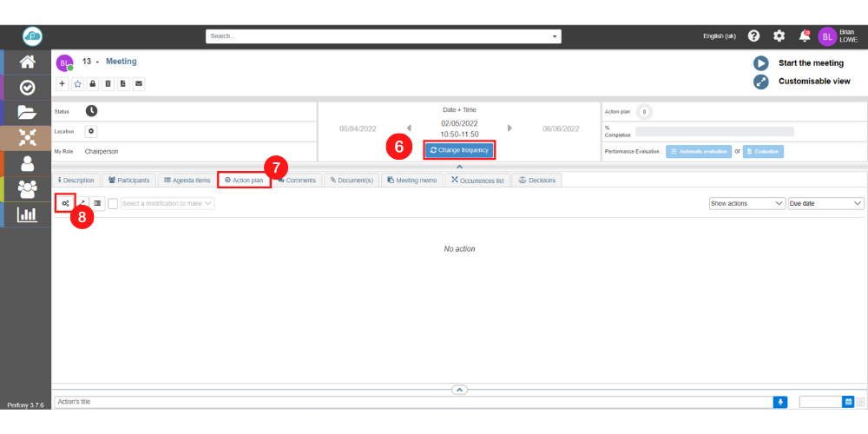Click the trash icon to delete meeting
Viewport: 868px width, 434px height.
(x=108, y=83)
